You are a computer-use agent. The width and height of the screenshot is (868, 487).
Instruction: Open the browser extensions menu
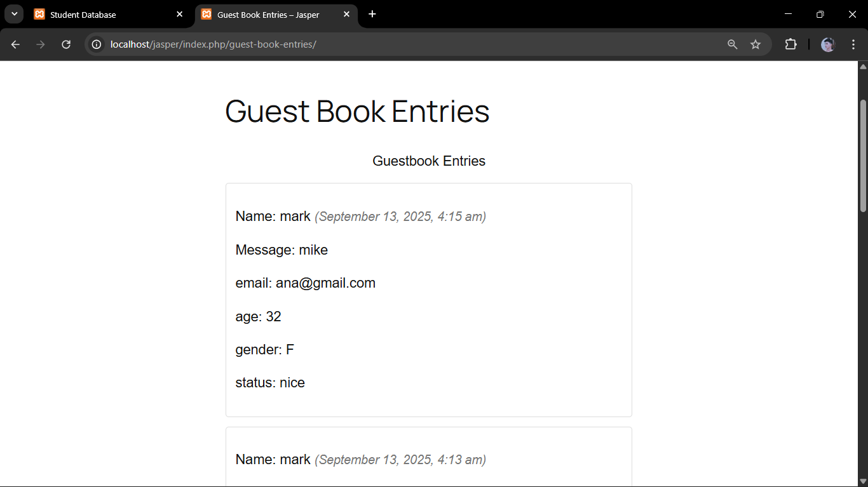(x=790, y=44)
